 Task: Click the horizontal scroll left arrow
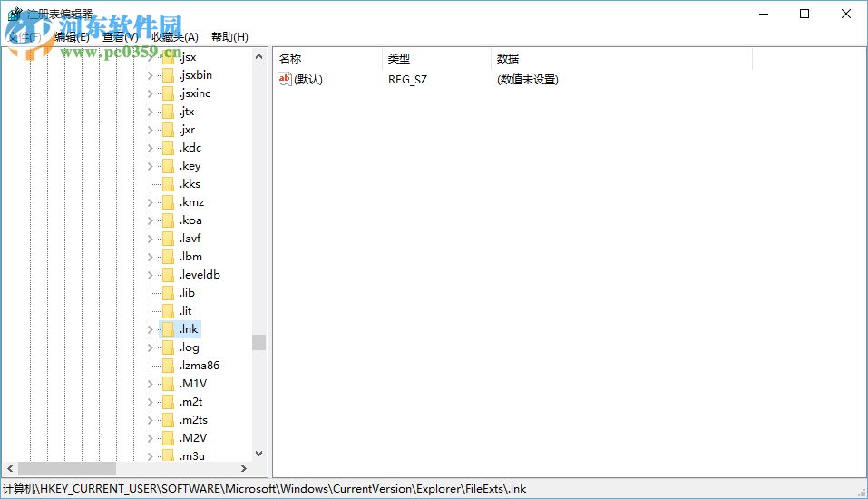[x=10, y=468]
